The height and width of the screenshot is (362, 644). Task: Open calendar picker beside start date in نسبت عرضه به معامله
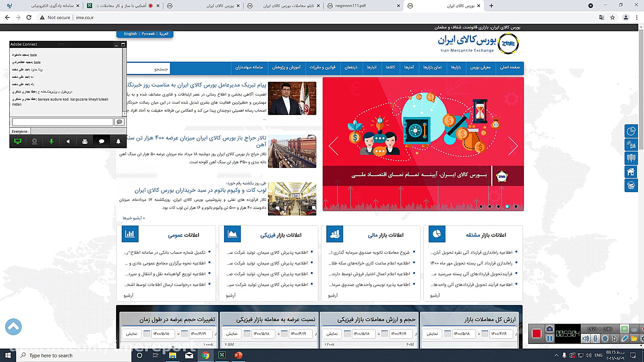[284, 334]
